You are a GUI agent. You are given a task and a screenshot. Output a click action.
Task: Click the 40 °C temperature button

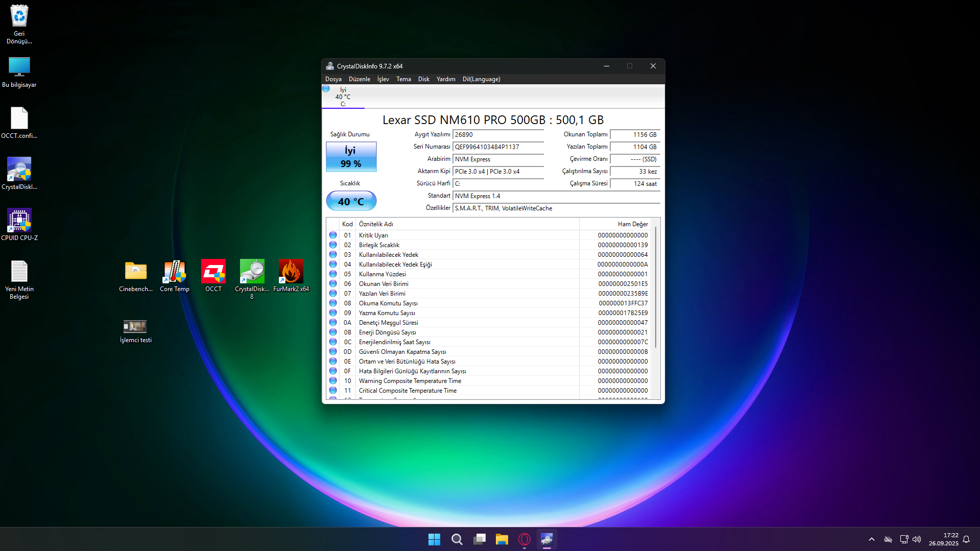click(351, 201)
